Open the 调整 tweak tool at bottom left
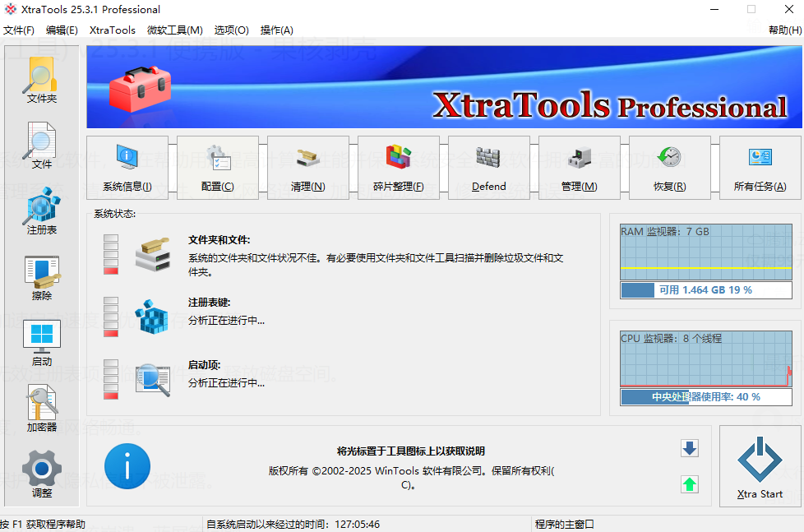 [40, 470]
